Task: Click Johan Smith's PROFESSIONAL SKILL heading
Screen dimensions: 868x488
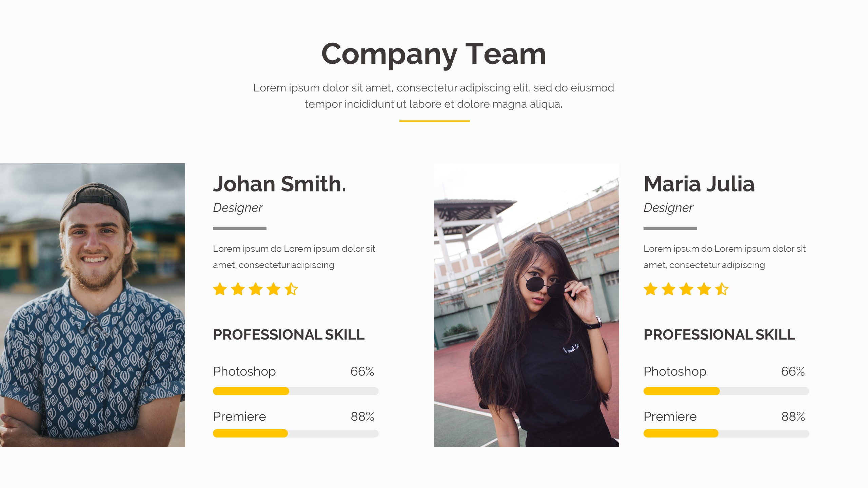Action: (289, 335)
